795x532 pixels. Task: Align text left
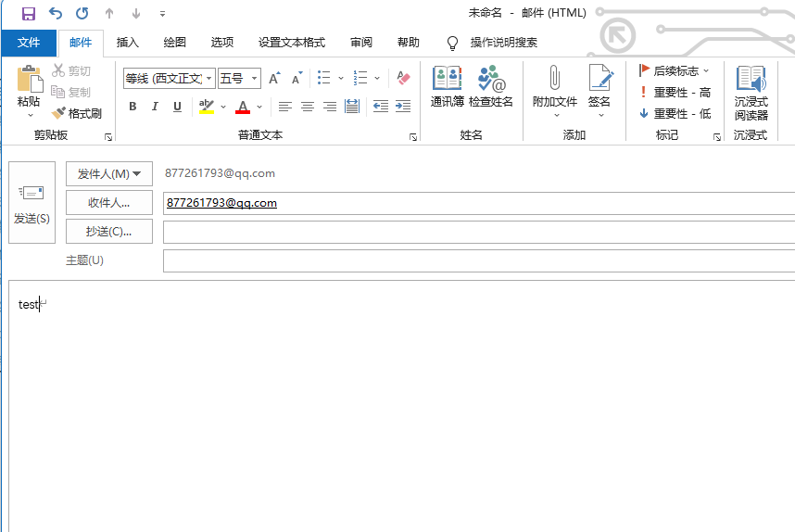(x=285, y=107)
